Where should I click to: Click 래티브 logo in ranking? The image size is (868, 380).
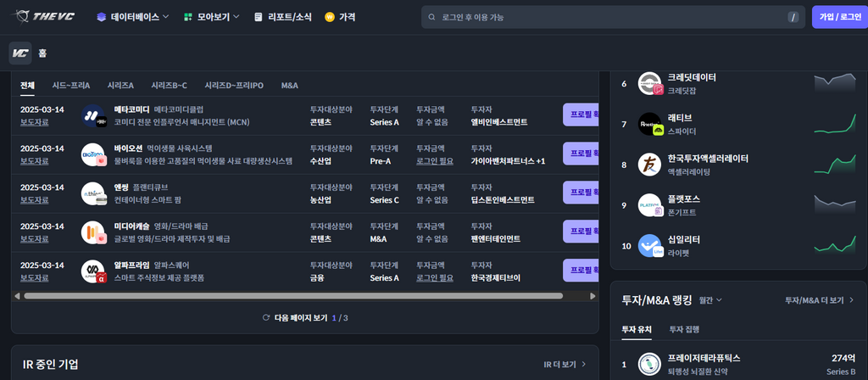tap(650, 124)
